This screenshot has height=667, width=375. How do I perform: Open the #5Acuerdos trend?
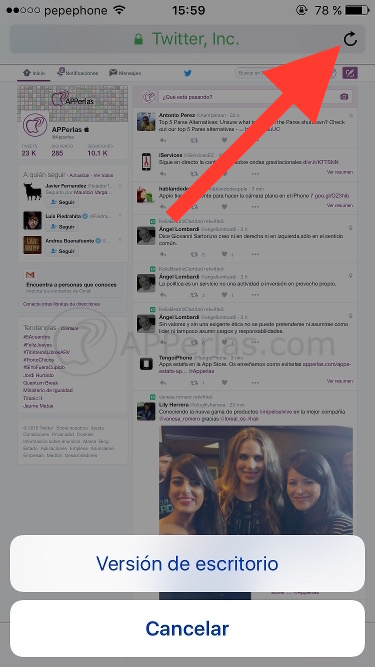pos(37,337)
